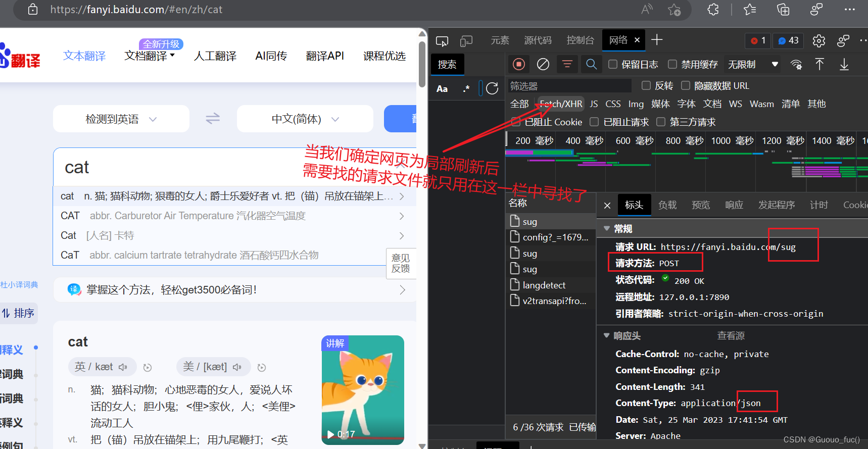The width and height of the screenshot is (868, 449).
Task: Check third-party requests 第三方请求 box
Action: pos(661,122)
